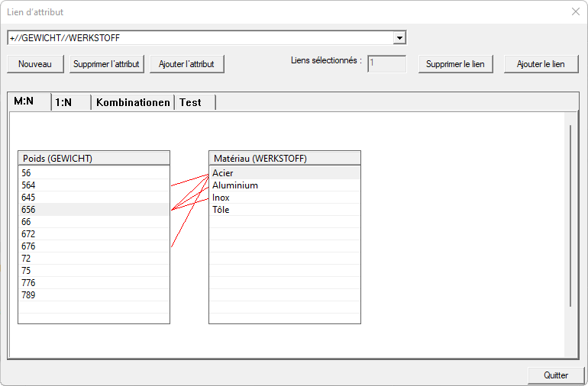Switch to the 1:N tab

coord(71,102)
